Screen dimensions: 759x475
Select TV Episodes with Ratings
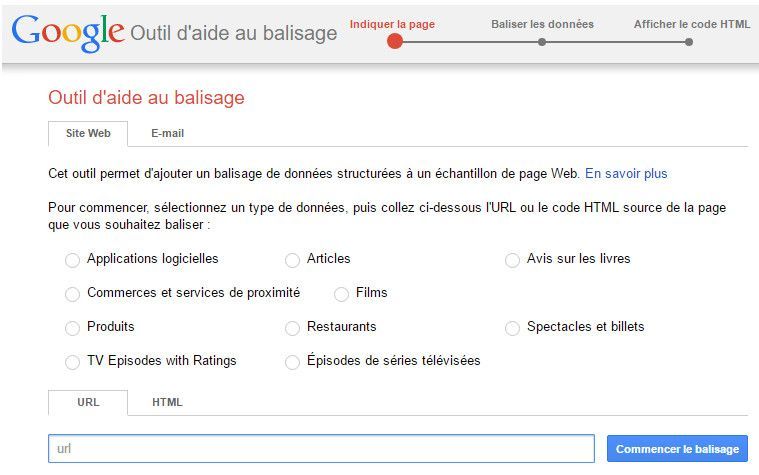pos(73,362)
